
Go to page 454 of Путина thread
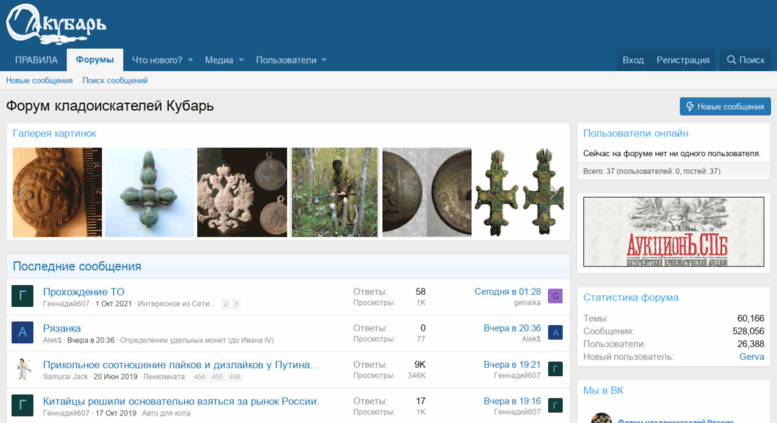[x=199, y=377]
